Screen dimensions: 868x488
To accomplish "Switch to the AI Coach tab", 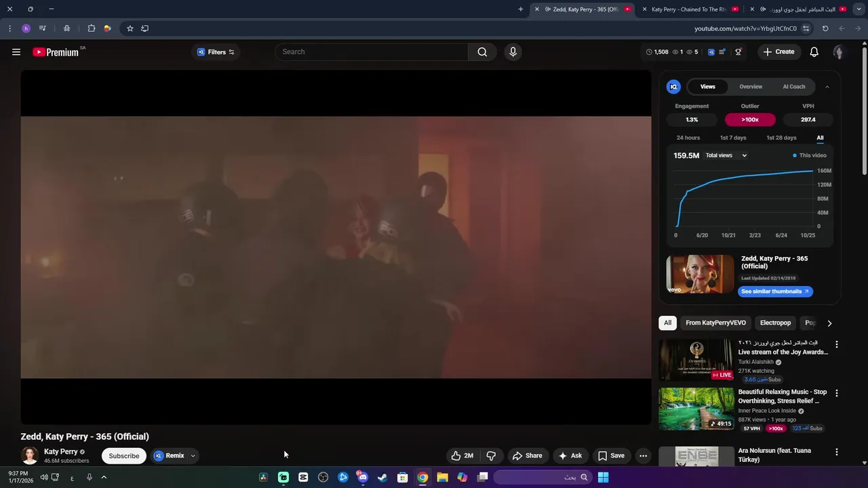I will tap(794, 87).
